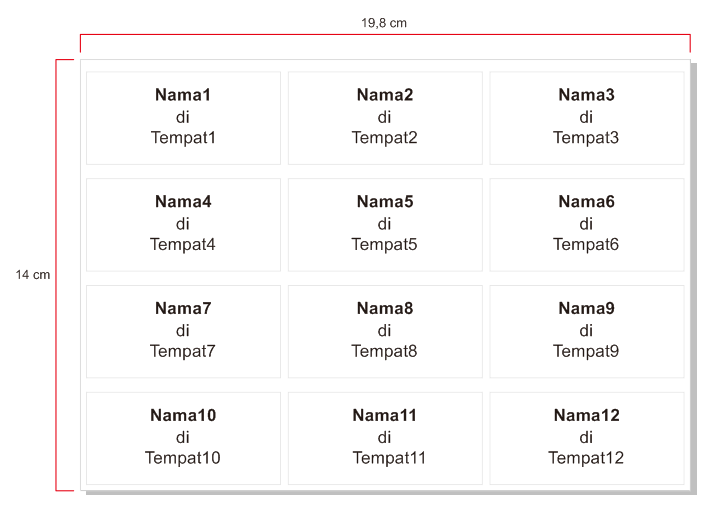Screen dimensions: 719x518
Task: Select the Nama5 di Tempat5 label
Action: click(385, 225)
